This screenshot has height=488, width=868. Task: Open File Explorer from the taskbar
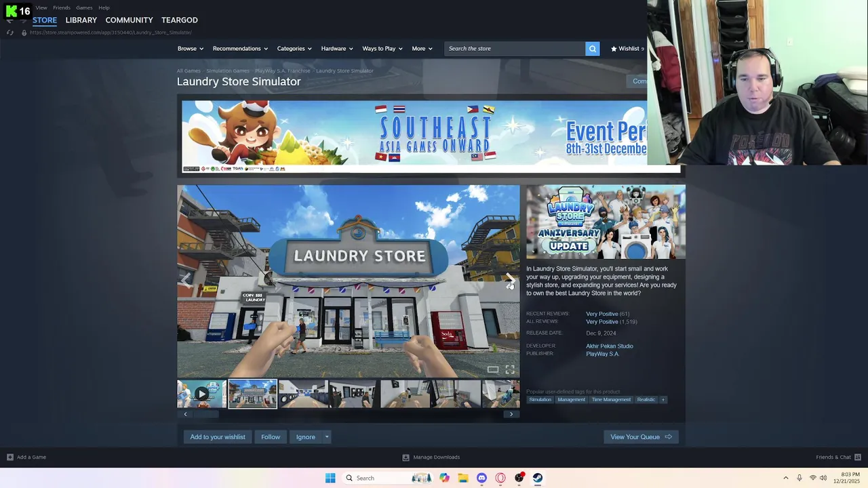point(463,478)
